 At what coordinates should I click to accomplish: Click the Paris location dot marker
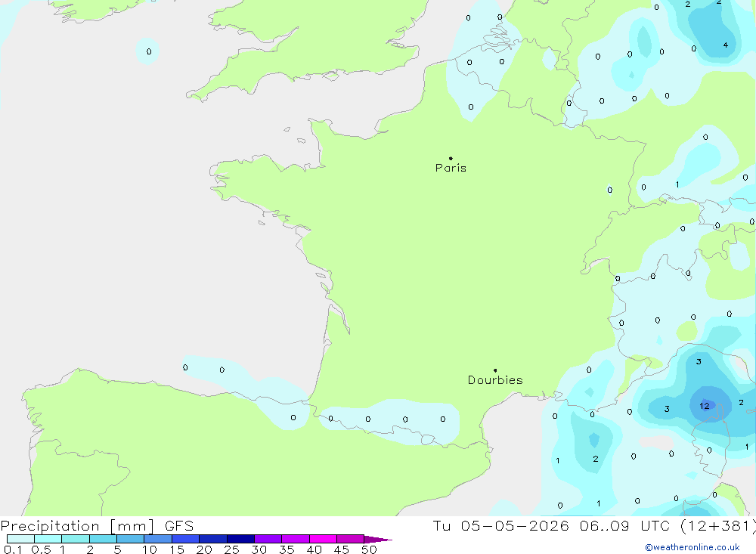pyautogui.click(x=451, y=158)
